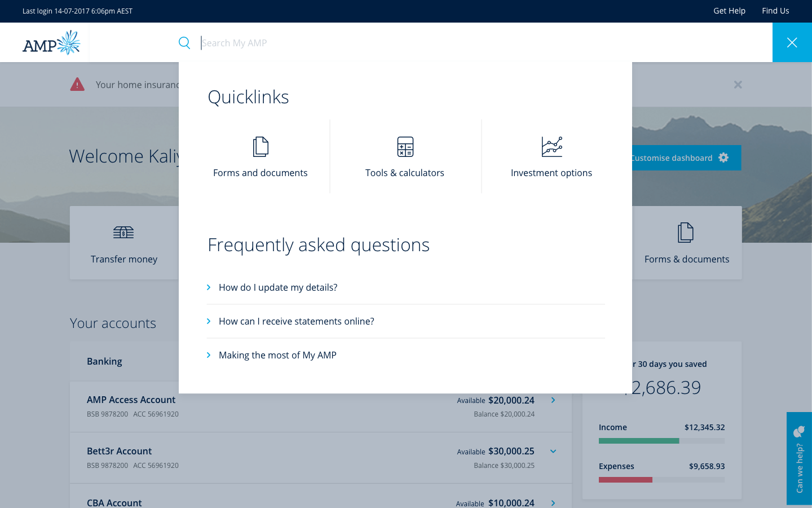
Task: Click the red warning alert icon
Action: [77, 85]
